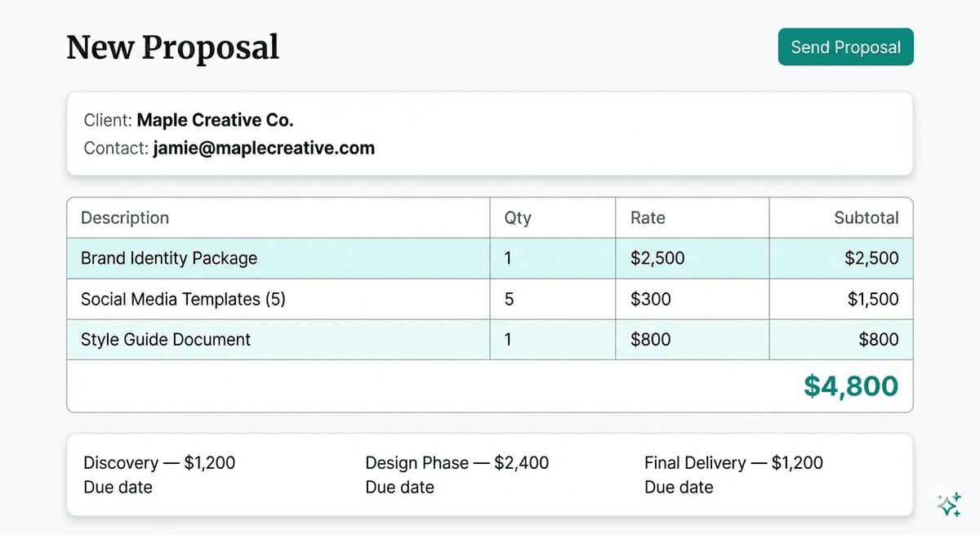Click the New Proposal page title

[x=172, y=47]
